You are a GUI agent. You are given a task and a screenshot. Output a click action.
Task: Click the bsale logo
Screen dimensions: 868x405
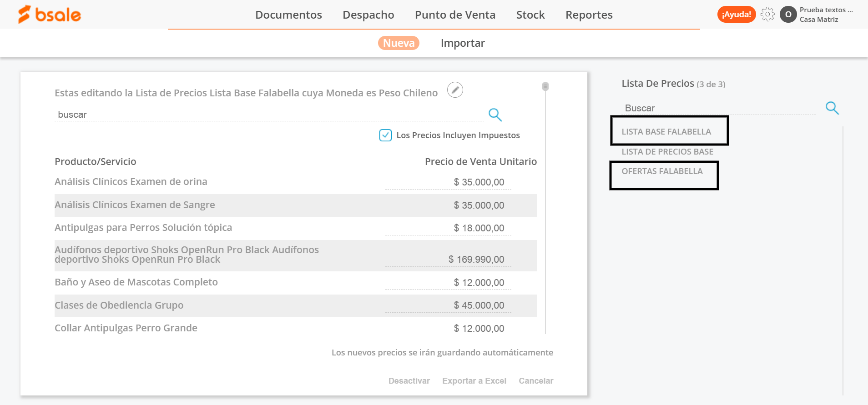(x=49, y=15)
